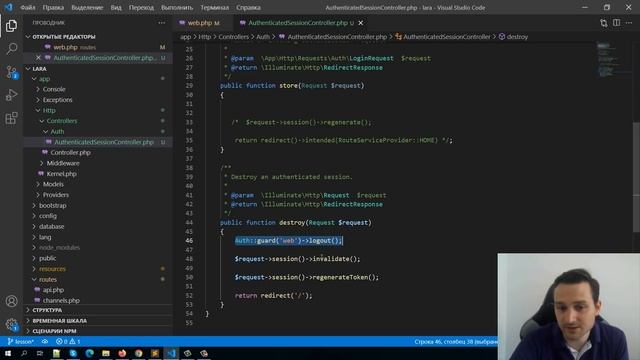The width and height of the screenshot is (640, 360).
Task: Expand the Exceptions folder
Action: 58,100
